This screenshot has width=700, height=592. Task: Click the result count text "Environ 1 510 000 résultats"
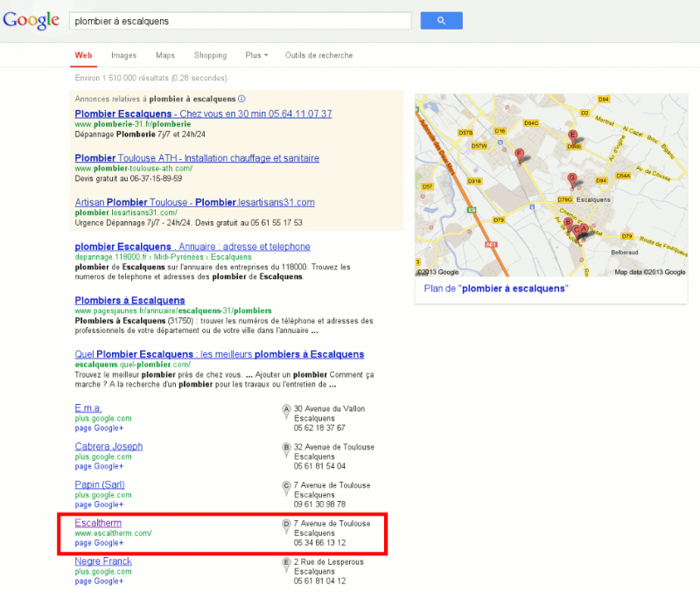[122, 78]
